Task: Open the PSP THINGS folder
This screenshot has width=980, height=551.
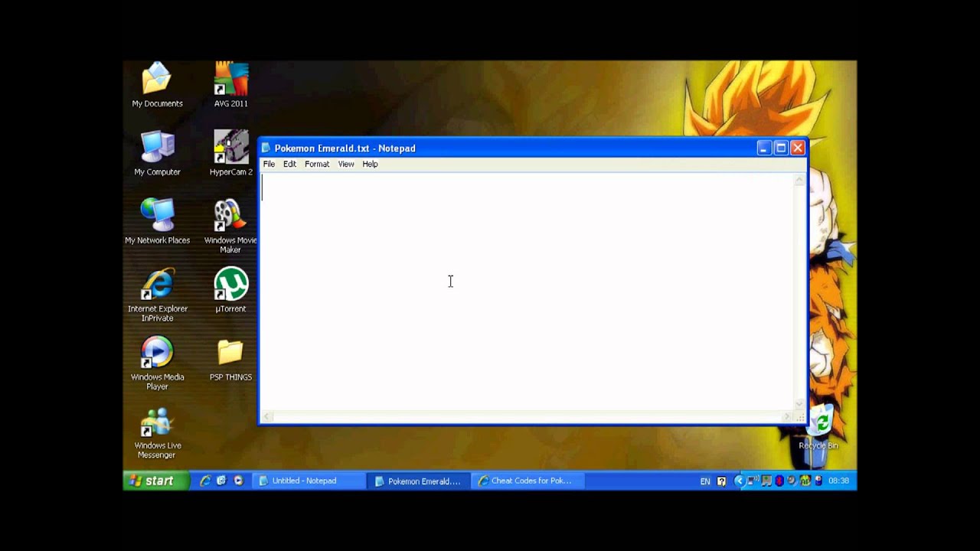Action: click(x=230, y=358)
